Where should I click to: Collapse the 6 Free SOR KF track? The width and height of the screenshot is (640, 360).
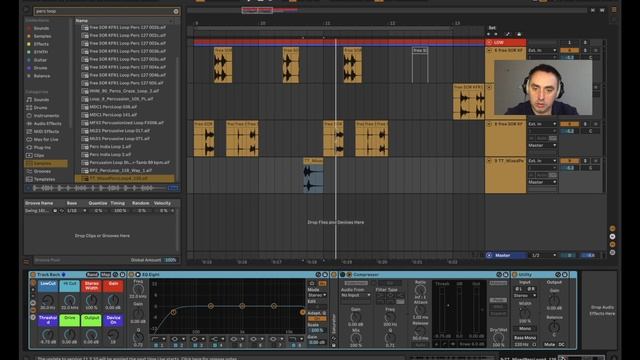point(489,50)
